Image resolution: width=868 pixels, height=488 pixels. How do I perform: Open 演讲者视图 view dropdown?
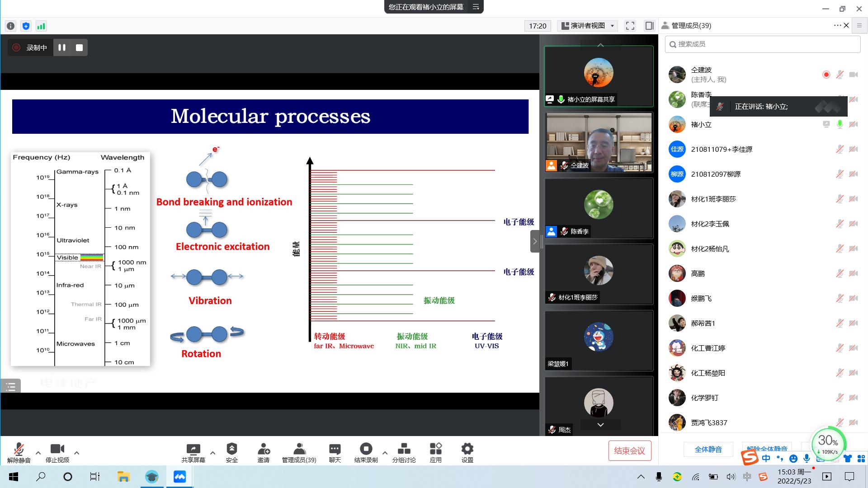pyautogui.click(x=588, y=26)
